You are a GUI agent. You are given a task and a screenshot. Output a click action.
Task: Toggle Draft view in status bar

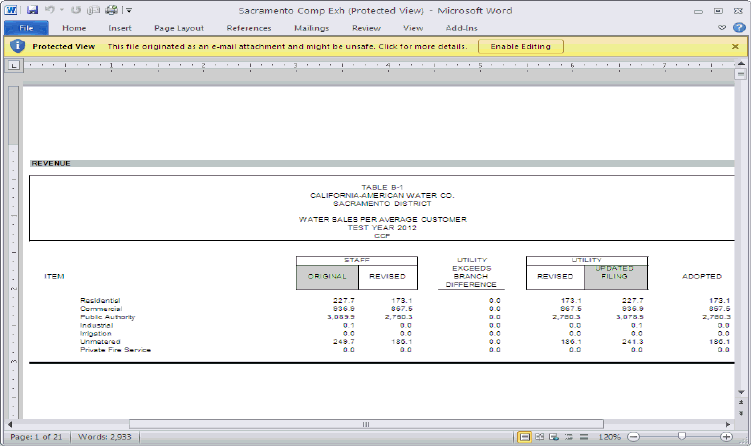(583, 438)
